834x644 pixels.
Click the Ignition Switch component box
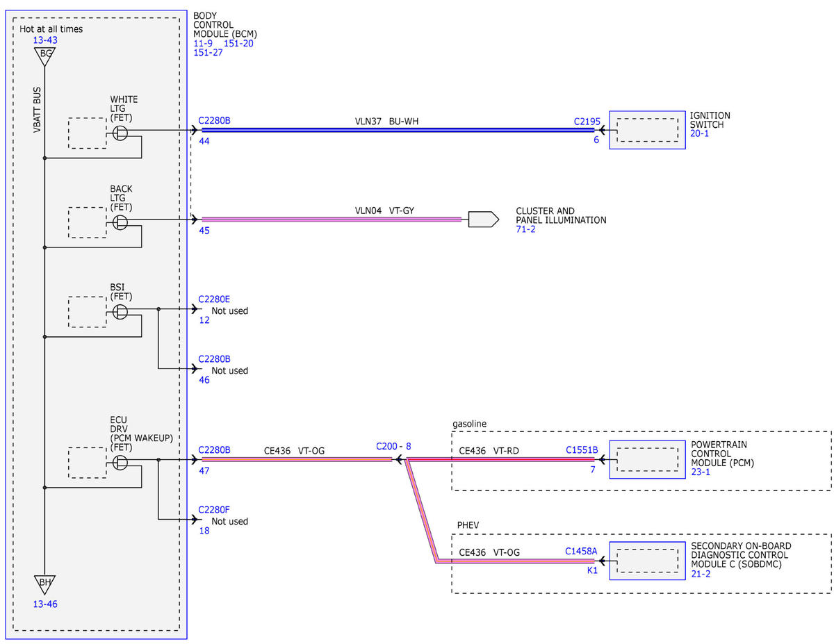[x=647, y=129]
